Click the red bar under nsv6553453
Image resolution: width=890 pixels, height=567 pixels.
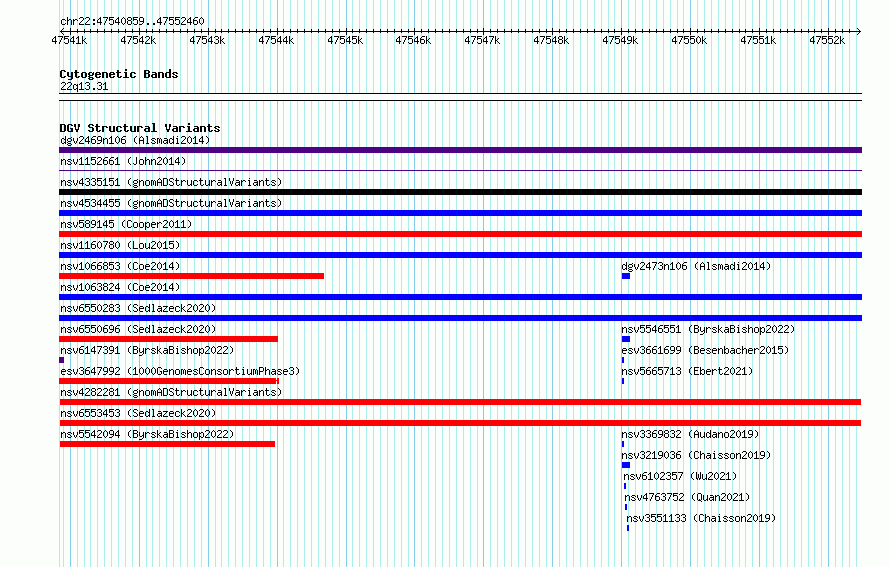[460, 423]
